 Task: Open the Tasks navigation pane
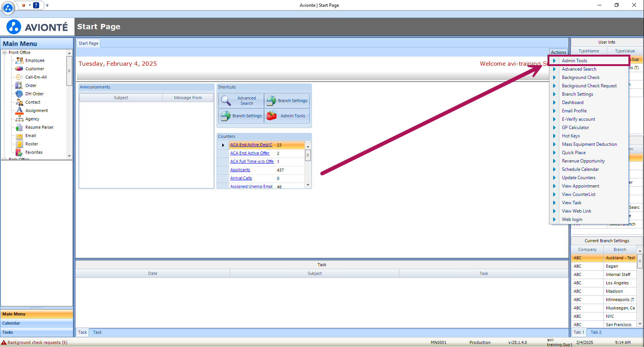(37, 332)
